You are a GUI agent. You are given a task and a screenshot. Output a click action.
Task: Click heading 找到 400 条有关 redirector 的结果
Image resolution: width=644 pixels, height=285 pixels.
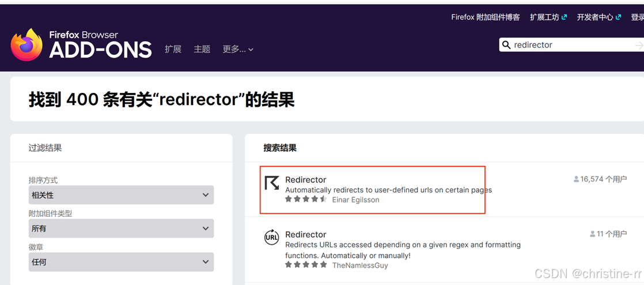pyautogui.click(x=161, y=100)
